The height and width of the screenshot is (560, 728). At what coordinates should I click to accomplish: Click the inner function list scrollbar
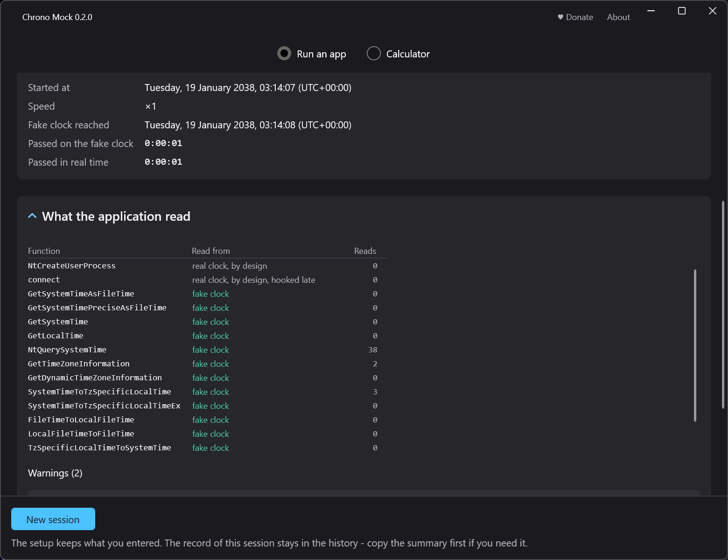pyautogui.click(x=695, y=345)
